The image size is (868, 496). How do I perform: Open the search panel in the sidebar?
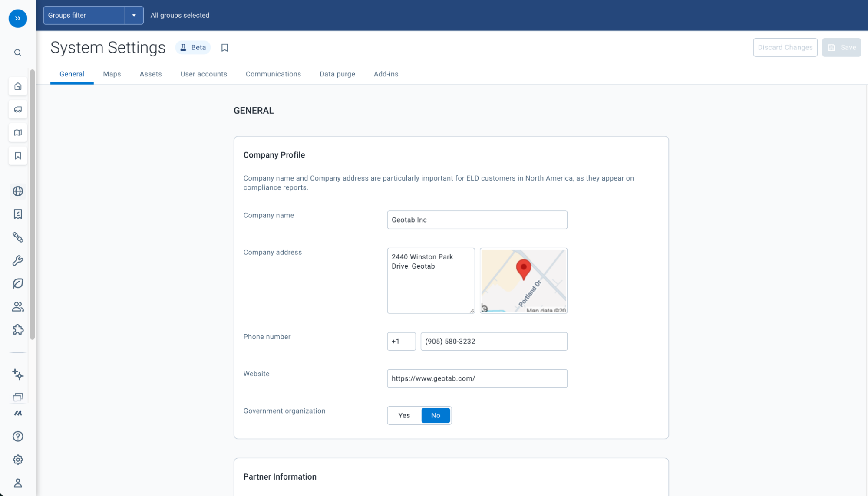17,52
